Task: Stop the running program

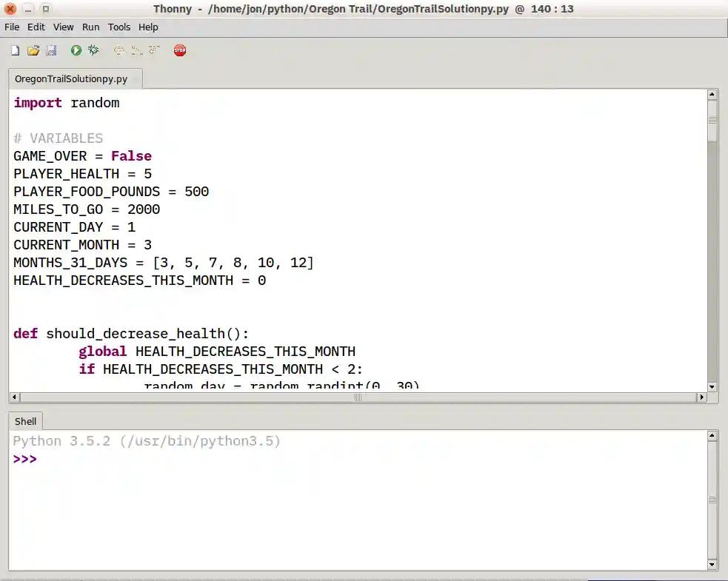Action: point(179,50)
